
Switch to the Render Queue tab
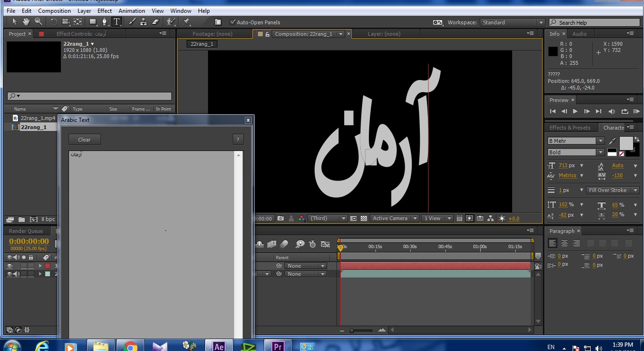[x=26, y=231]
